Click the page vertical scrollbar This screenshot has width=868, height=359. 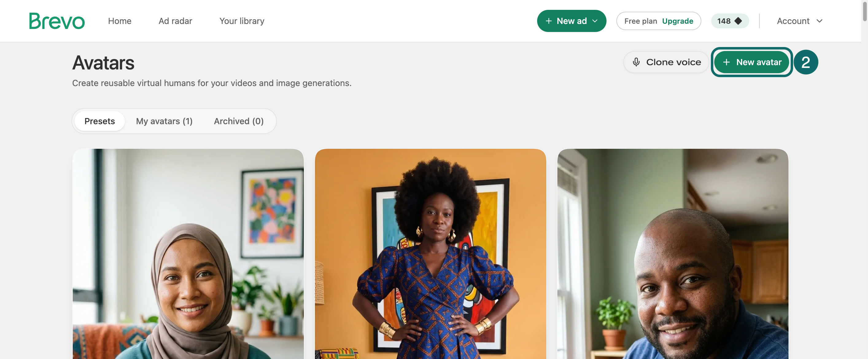pos(865,179)
